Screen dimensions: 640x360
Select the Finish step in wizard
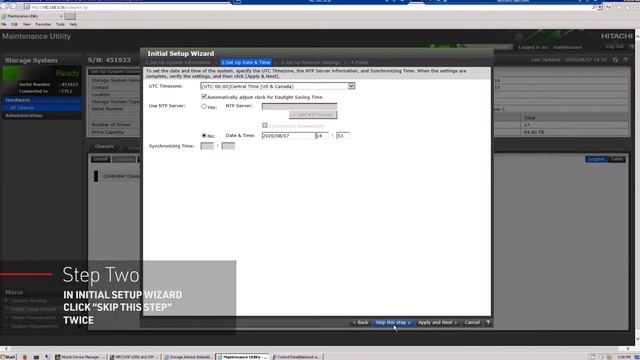tap(360, 62)
